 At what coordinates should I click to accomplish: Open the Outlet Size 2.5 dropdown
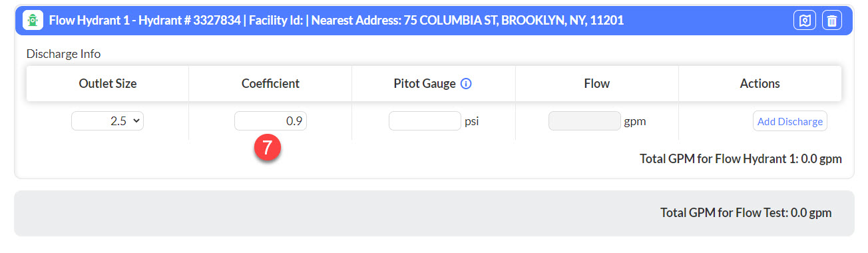pos(108,121)
